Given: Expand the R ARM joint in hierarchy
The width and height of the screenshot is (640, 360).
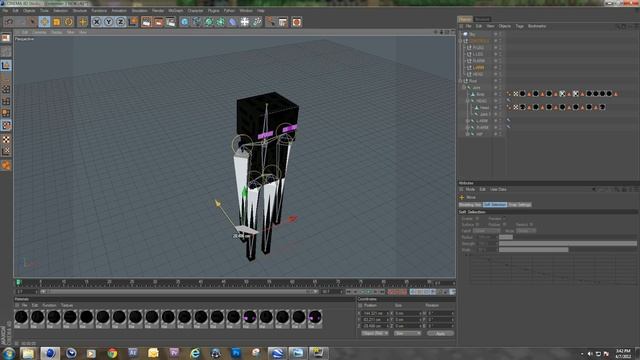Looking at the screenshot, I should pos(468,127).
